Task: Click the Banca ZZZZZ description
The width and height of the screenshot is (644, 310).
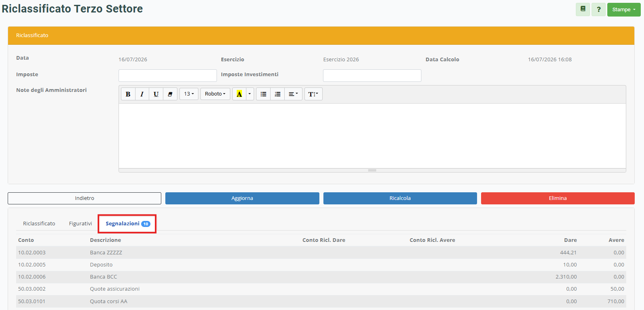Action: pos(106,253)
